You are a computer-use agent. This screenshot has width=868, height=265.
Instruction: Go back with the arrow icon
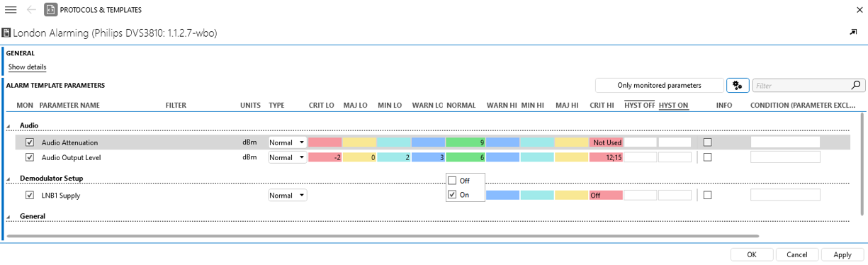(x=31, y=10)
